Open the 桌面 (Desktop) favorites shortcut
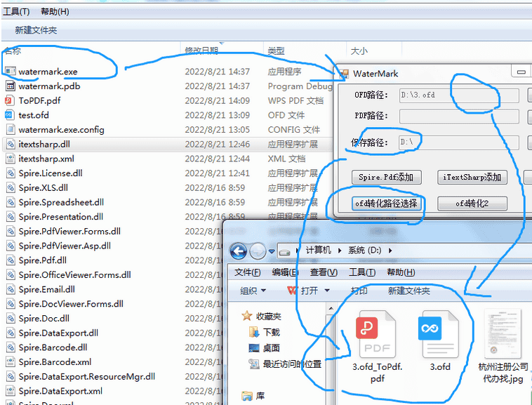Image resolution: width=532 pixels, height=405 pixels. [x=271, y=347]
